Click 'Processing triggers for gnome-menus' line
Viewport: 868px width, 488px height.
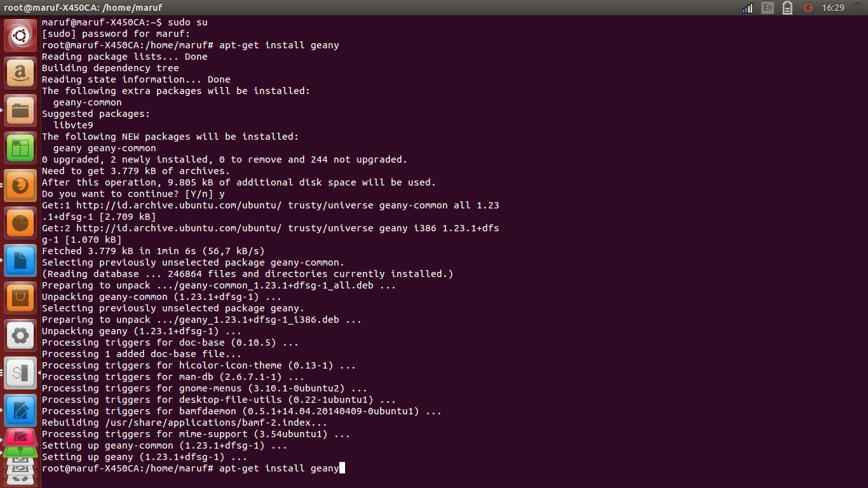(x=205, y=388)
